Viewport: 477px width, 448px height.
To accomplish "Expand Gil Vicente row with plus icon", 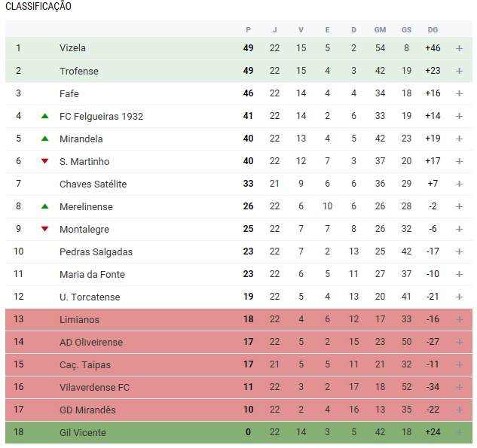I will pos(459,432).
